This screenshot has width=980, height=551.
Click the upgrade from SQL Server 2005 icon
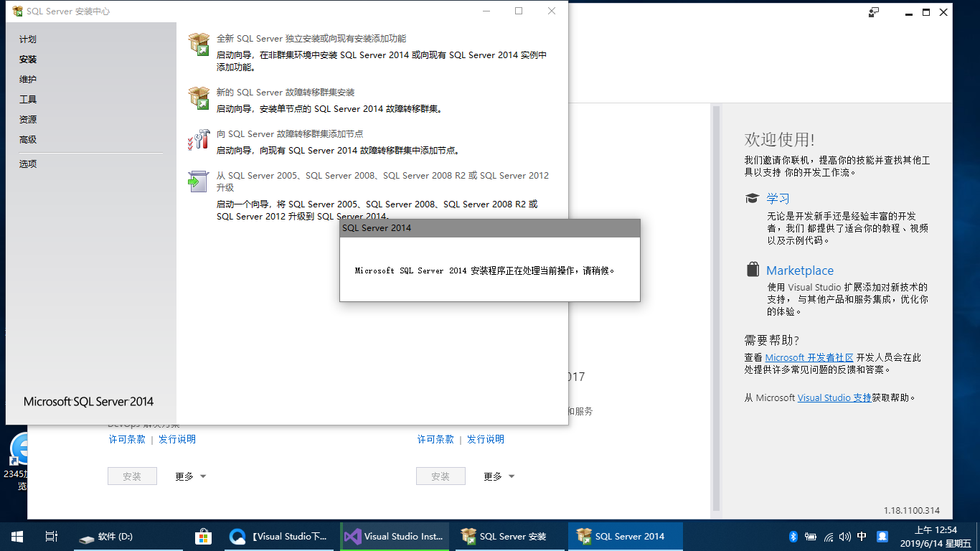(x=197, y=181)
